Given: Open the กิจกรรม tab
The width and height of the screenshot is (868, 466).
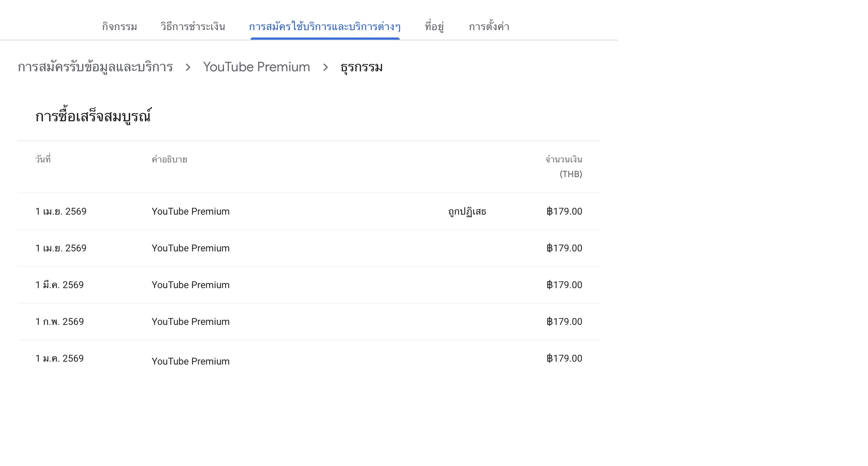Looking at the screenshot, I should pos(120,27).
